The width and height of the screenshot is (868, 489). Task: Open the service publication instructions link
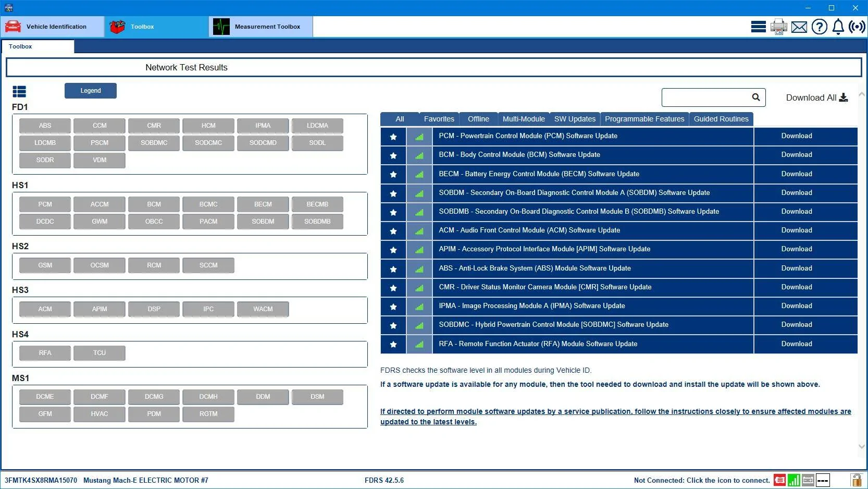point(615,417)
